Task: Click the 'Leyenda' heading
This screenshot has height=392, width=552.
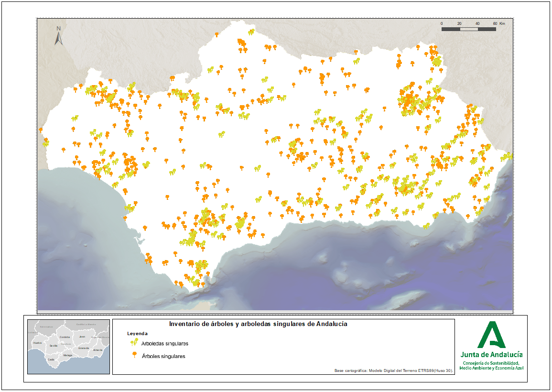Action: (x=137, y=333)
